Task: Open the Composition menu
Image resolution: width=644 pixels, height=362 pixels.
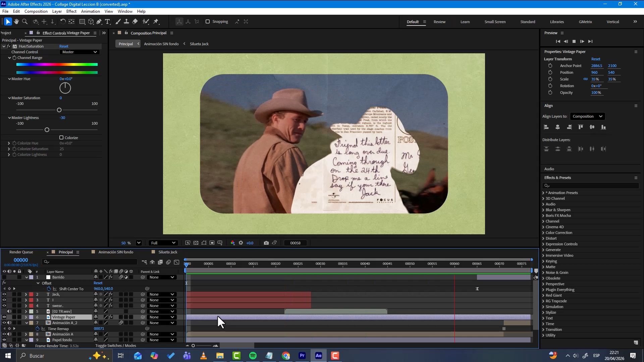Action: tap(36, 11)
